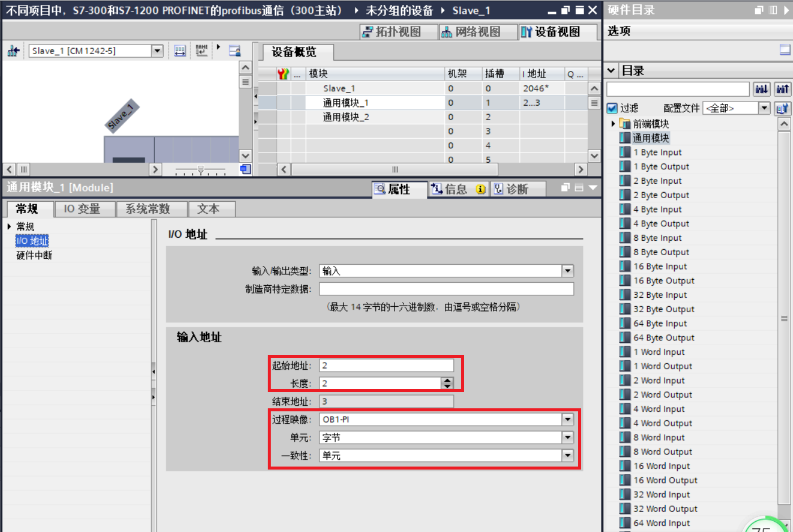The image size is (793, 532).
Task: Select 4 Byte Input in catalog
Action: 657,210
